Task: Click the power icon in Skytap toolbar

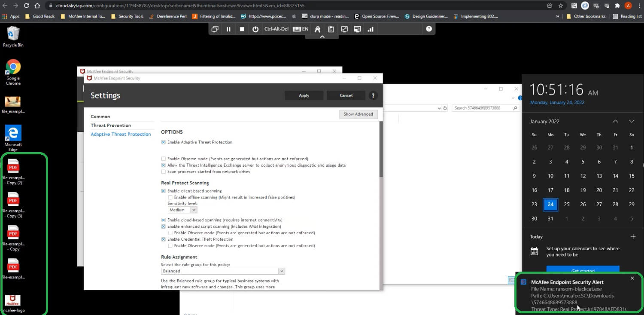Action: pyautogui.click(x=255, y=29)
